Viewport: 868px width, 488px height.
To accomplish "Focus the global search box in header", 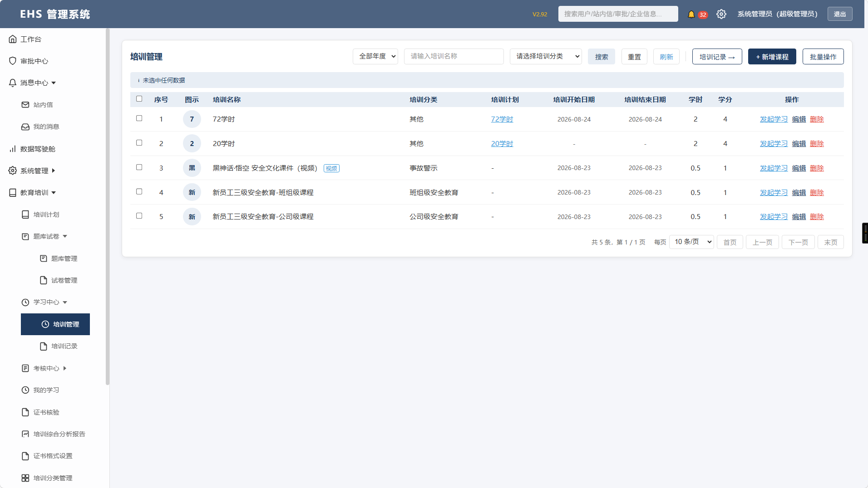I will coord(618,14).
